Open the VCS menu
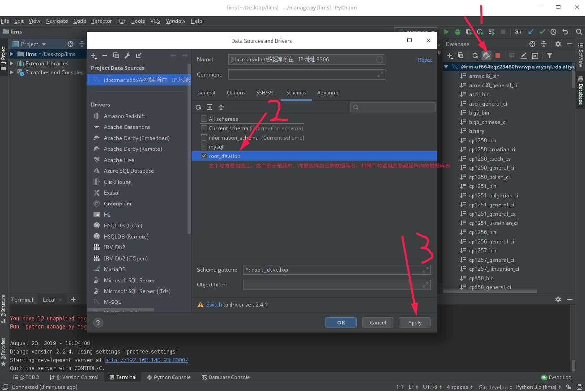The width and height of the screenshot is (585, 392). 155,21
